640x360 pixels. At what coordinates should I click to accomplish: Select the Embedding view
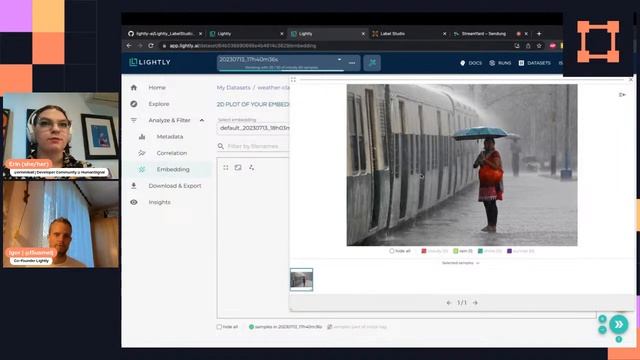click(x=173, y=169)
